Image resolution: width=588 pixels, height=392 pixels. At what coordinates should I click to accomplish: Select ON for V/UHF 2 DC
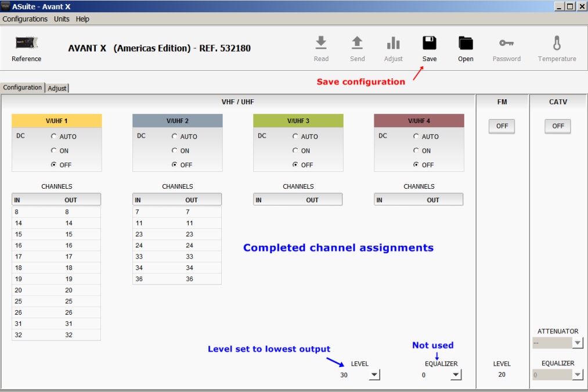point(175,151)
